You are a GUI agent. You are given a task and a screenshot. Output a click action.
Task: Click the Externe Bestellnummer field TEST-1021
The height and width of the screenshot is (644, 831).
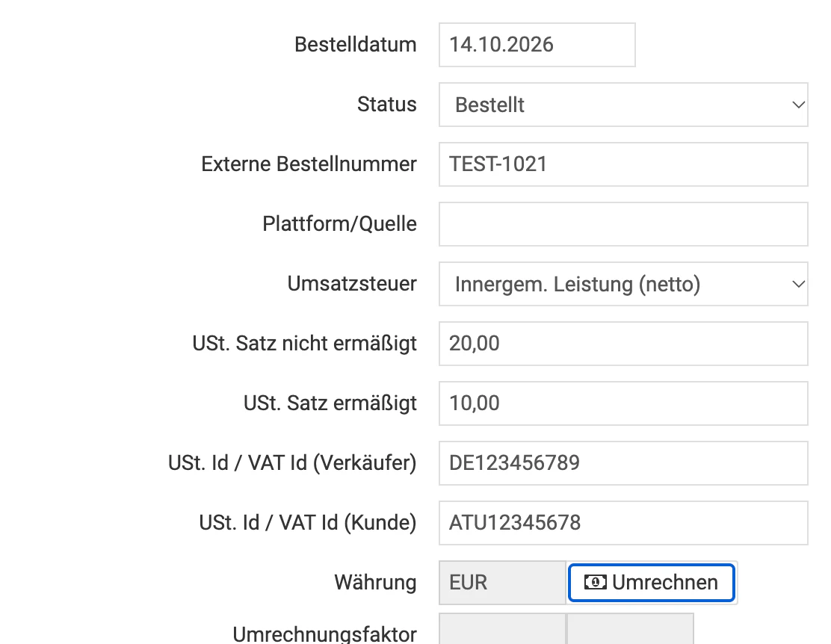click(x=623, y=164)
